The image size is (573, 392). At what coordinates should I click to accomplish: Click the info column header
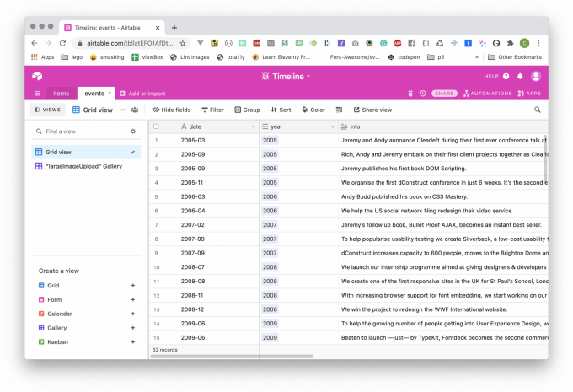443,126
